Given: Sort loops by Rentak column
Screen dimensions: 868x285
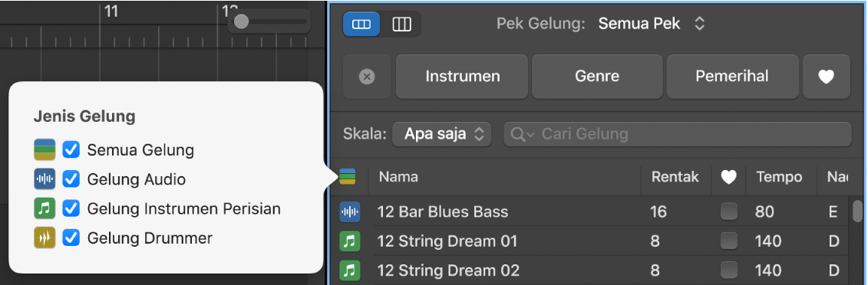Looking at the screenshot, I should tap(675, 177).
